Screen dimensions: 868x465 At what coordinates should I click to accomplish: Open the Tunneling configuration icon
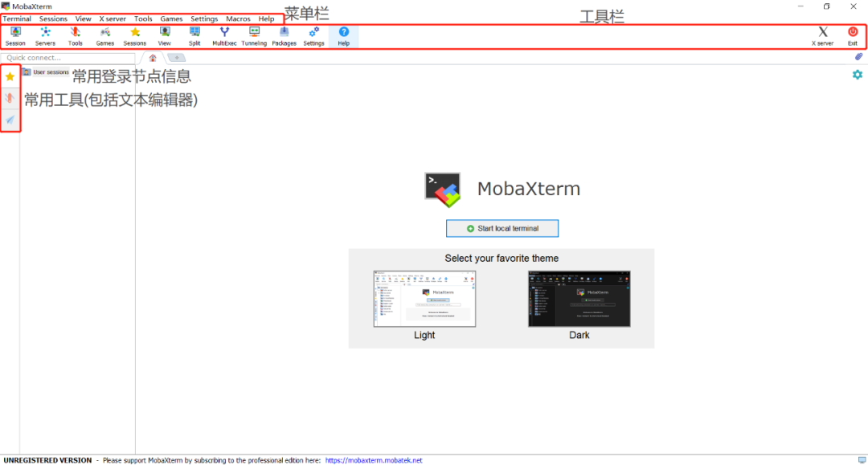(x=254, y=35)
